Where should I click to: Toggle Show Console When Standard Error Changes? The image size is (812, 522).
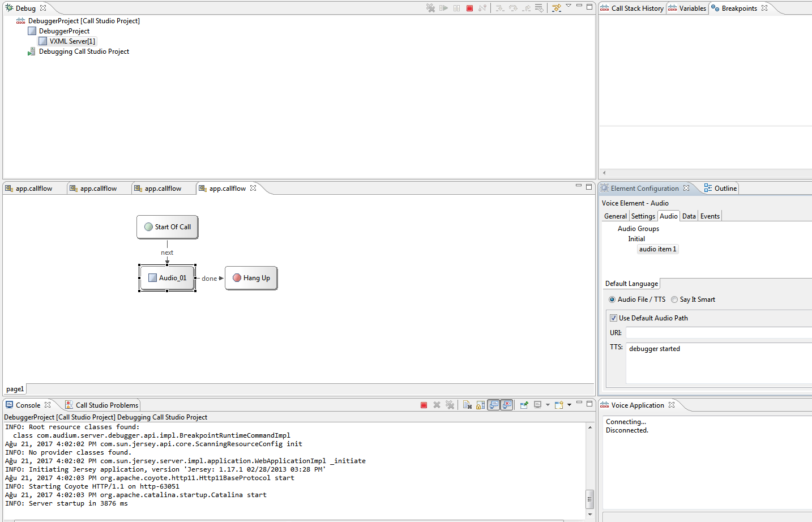(x=507, y=405)
